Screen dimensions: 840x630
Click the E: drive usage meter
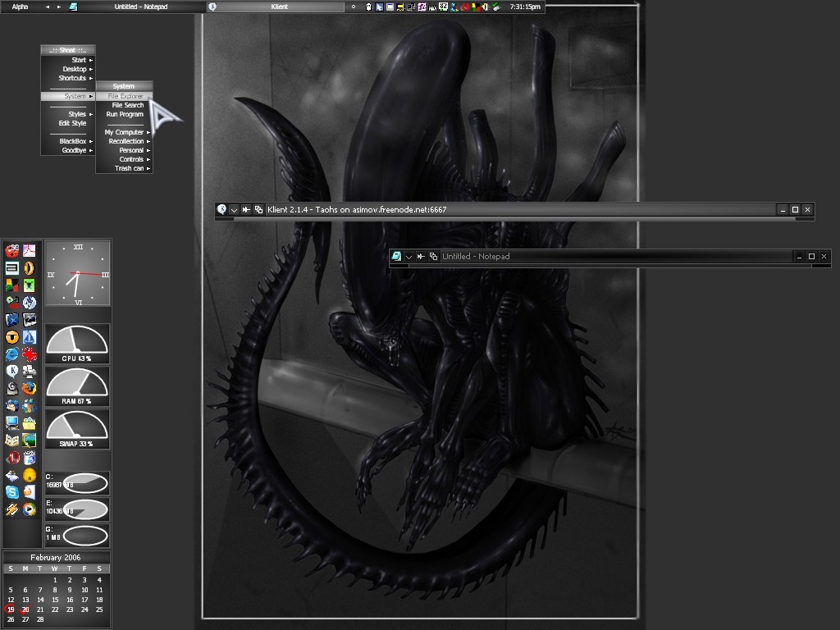pos(77,509)
